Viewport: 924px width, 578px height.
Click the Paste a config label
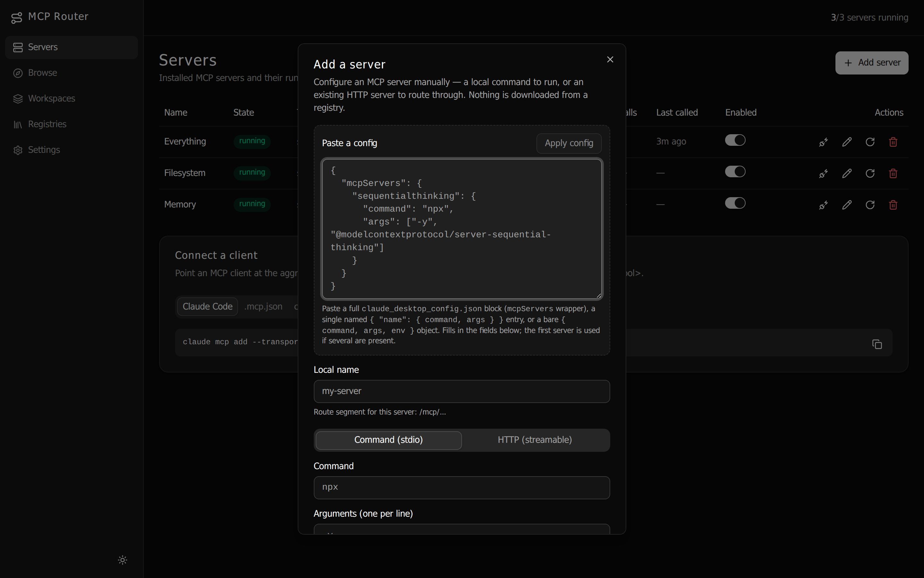point(349,143)
